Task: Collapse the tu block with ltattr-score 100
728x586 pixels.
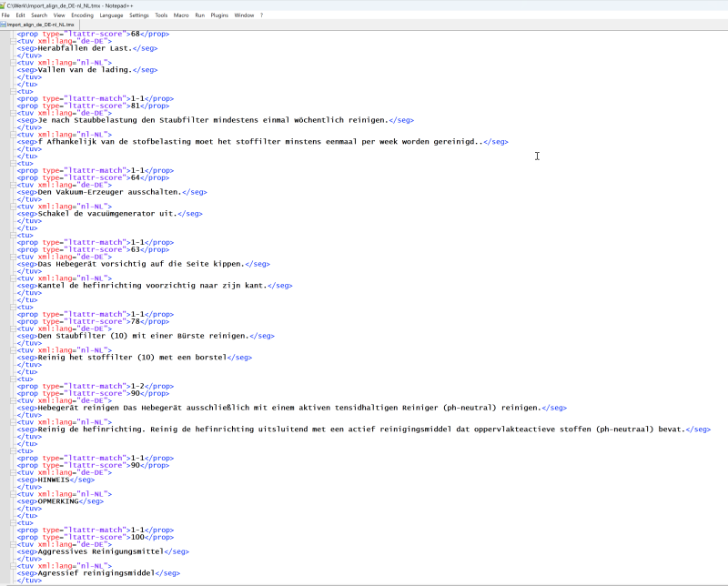Action: click(x=14, y=523)
